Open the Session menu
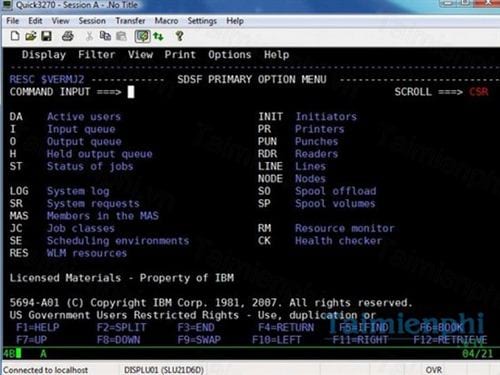Image resolution: width=500 pixels, height=375 pixels. (x=92, y=21)
